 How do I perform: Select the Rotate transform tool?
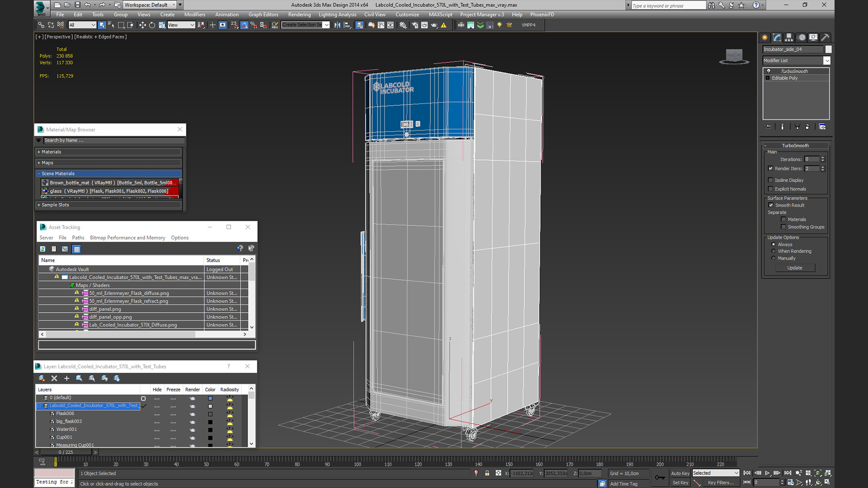[152, 25]
